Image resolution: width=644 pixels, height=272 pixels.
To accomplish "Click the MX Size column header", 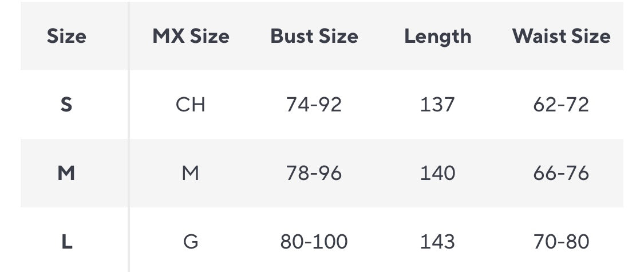I will pos(191,37).
